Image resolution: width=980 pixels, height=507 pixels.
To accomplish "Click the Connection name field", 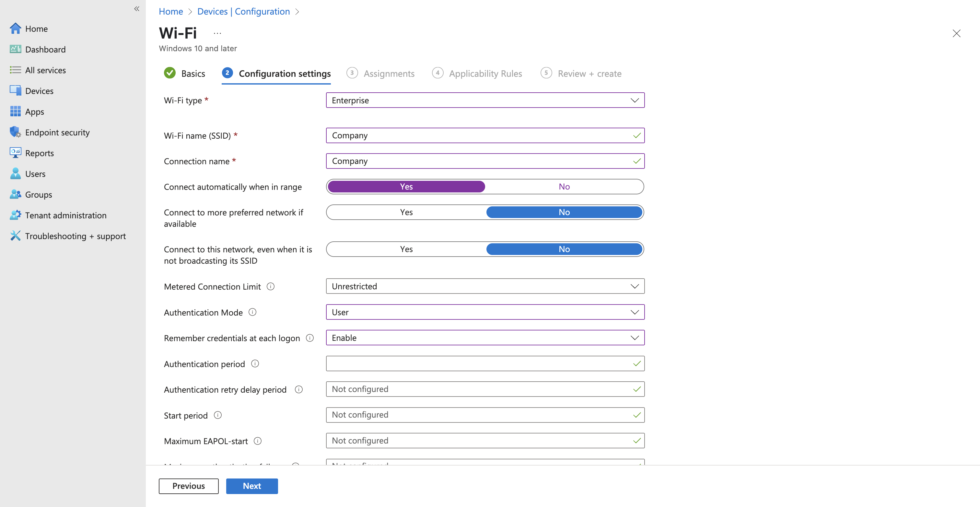I will [485, 161].
